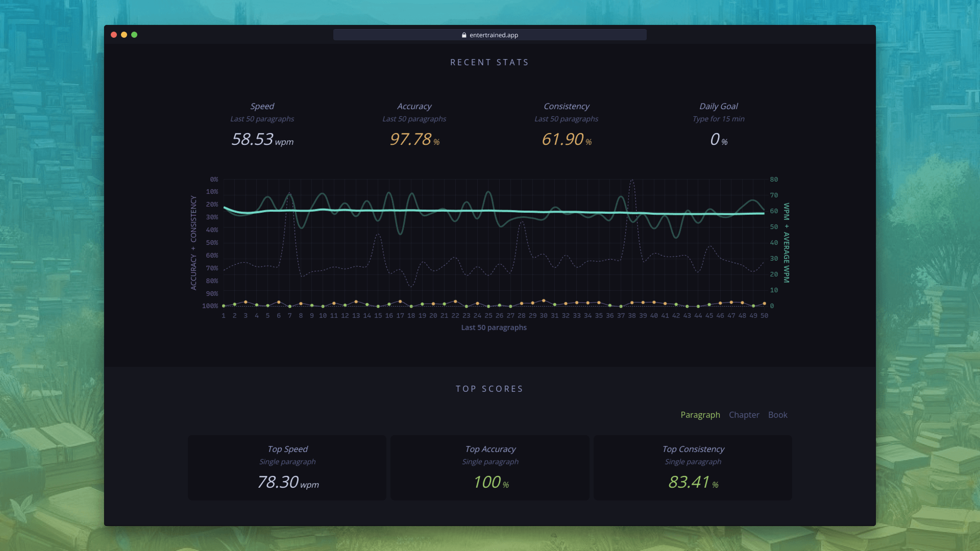Select the Paragraph tab in Top Scores
The width and height of the screenshot is (980, 551).
700,414
